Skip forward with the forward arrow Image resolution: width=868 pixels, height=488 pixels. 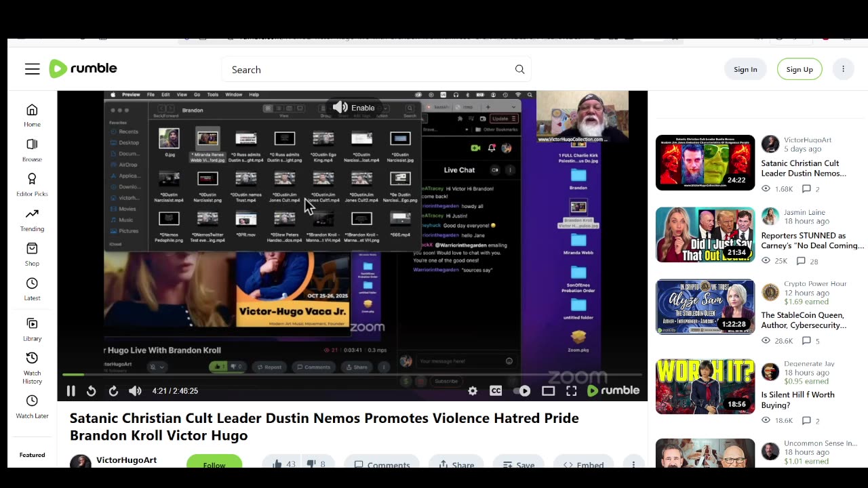click(x=113, y=390)
